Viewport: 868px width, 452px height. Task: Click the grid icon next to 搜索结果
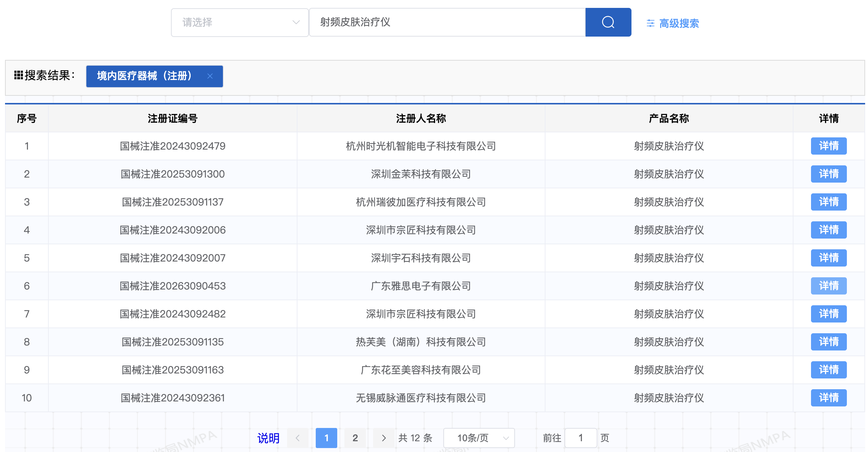pos(18,75)
